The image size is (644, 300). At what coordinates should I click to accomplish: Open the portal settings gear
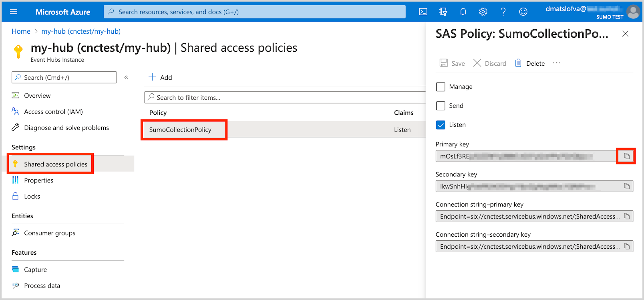pos(483,12)
